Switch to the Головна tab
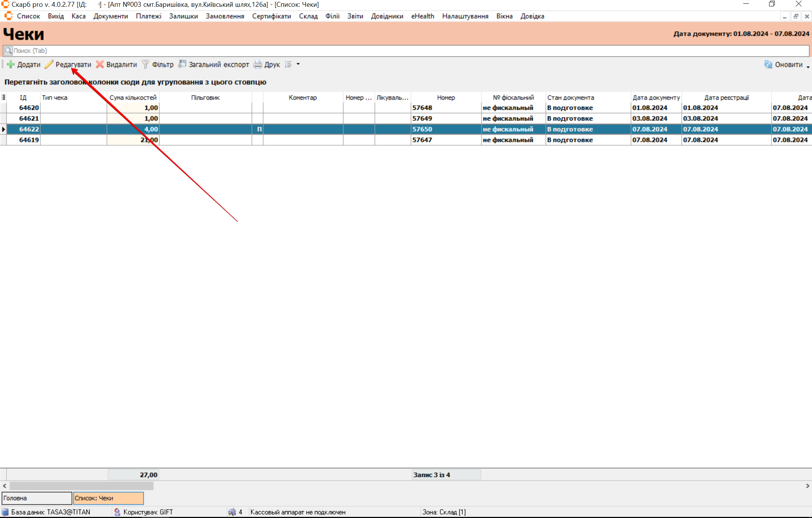Image resolution: width=812 pixels, height=518 pixels. tap(36, 498)
